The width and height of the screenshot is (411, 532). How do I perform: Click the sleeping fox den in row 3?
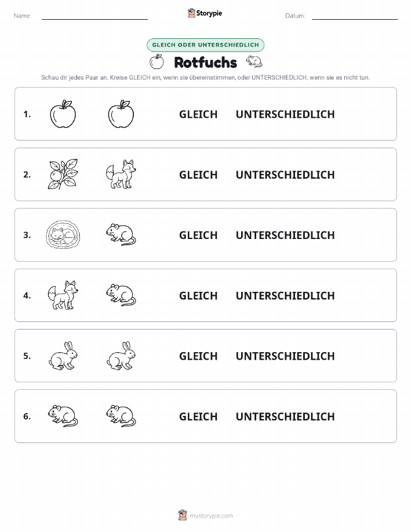[63, 235]
